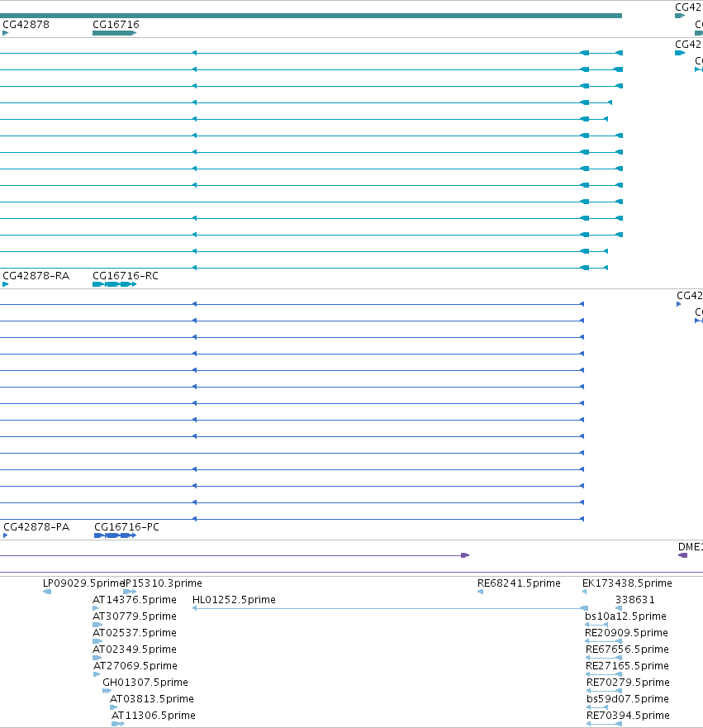Viewport: 703px width, 728px height.
Task: Click the EK173438.5prime EST label
Action: (x=627, y=583)
